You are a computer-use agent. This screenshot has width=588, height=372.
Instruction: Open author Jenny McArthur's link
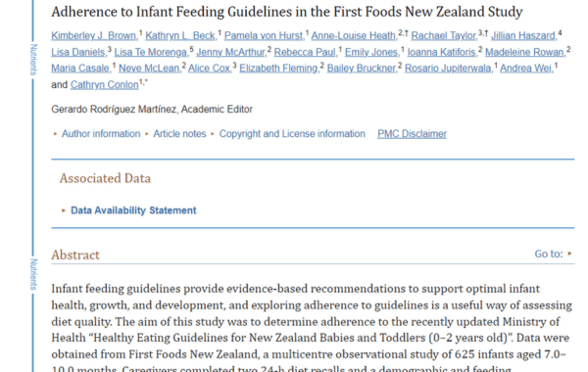pyautogui.click(x=231, y=52)
